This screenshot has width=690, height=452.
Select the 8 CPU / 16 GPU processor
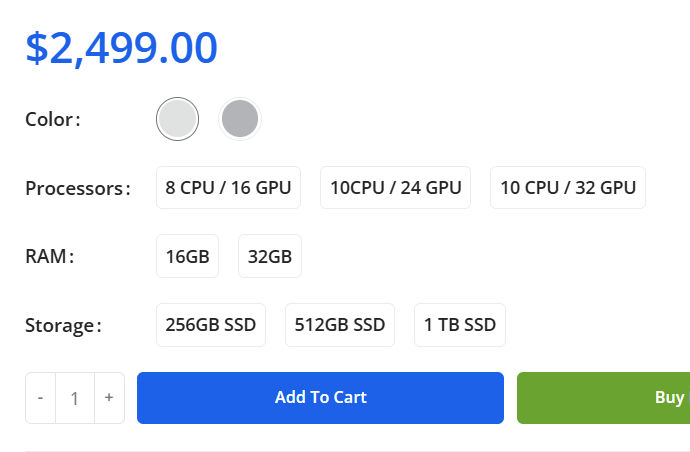click(228, 188)
